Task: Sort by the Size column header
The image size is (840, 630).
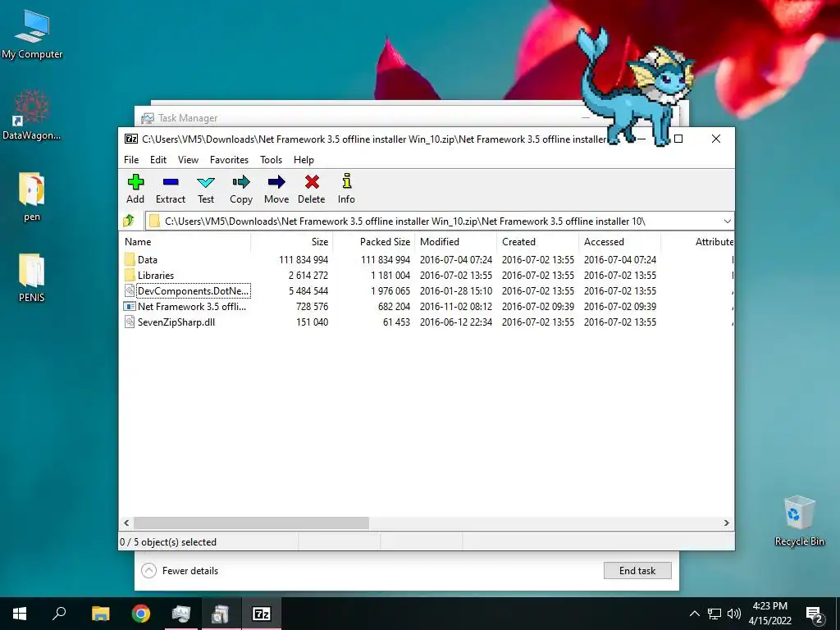Action: tap(292, 242)
